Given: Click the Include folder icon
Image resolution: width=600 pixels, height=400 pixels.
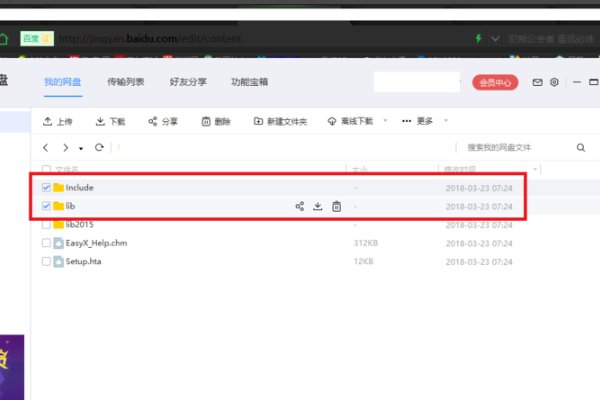Looking at the screenshot, I should [x=59, y=187].
